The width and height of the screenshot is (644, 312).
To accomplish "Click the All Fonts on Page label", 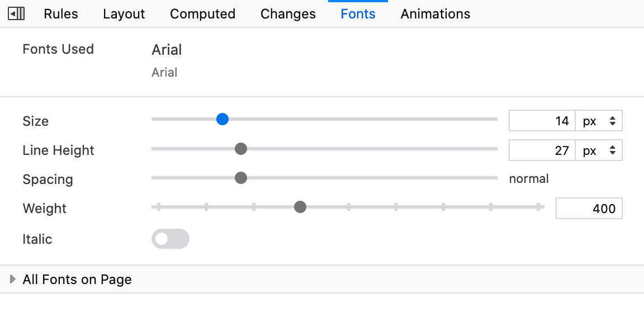I will 77,280.
